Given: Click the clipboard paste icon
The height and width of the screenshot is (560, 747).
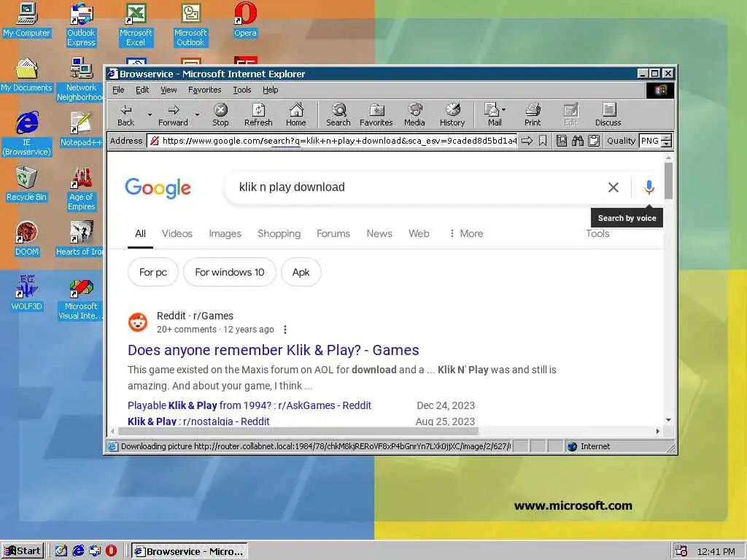Looking at the screenshot, I should (x=594, y=141).
